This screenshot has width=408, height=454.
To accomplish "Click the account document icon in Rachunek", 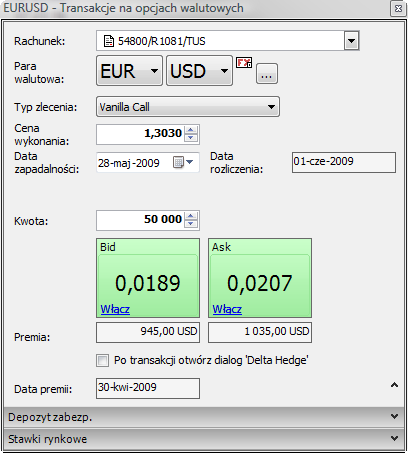I will (x=109, y=41).
